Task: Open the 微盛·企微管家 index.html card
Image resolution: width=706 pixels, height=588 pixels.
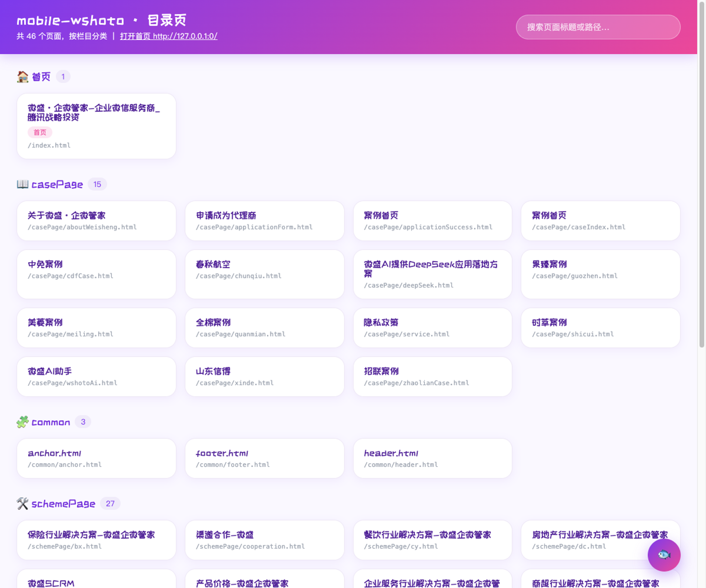Action: [x=96, y=126]
